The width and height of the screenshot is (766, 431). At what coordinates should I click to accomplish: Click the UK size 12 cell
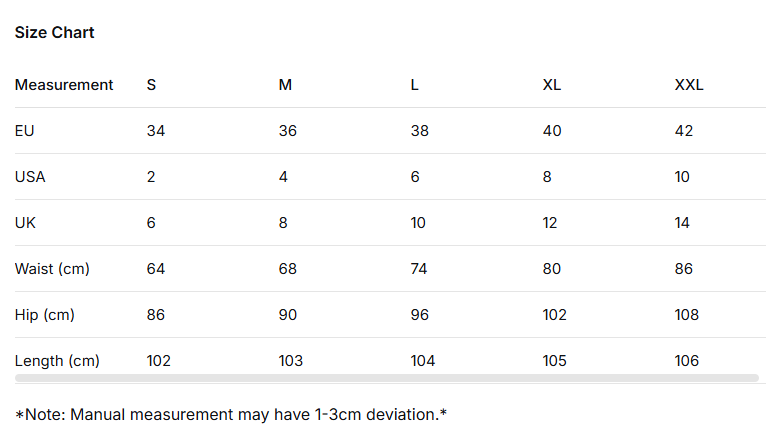550,223
